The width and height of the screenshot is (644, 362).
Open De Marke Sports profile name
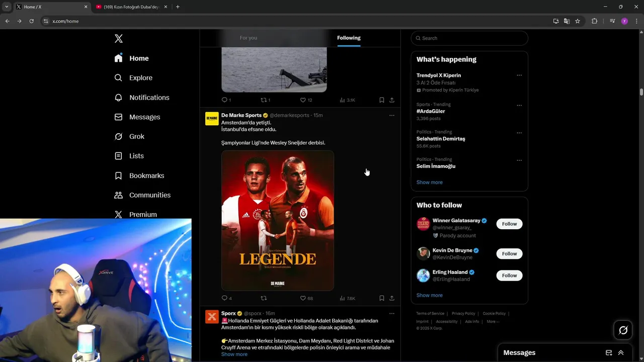[242, 115]
